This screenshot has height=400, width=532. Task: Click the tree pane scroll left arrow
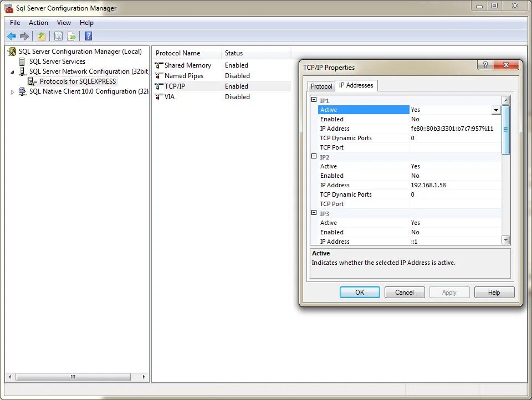pyautogui.click(x=10, y=377)
